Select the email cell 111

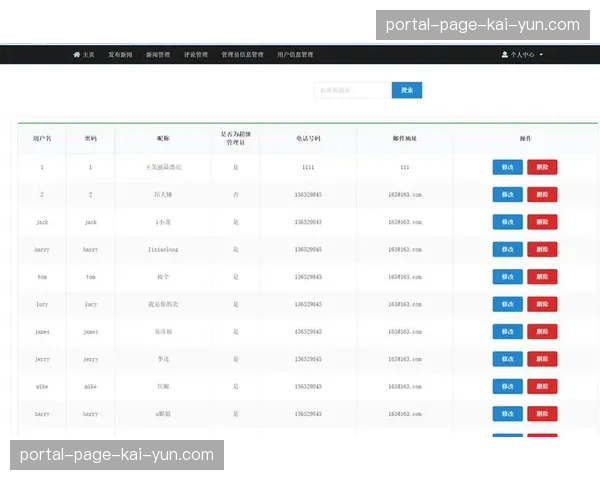[404, 167]
